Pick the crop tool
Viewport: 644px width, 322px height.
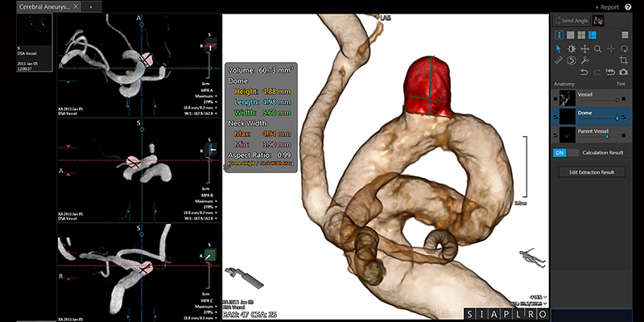pyautogui.click(x=624, y=60)
